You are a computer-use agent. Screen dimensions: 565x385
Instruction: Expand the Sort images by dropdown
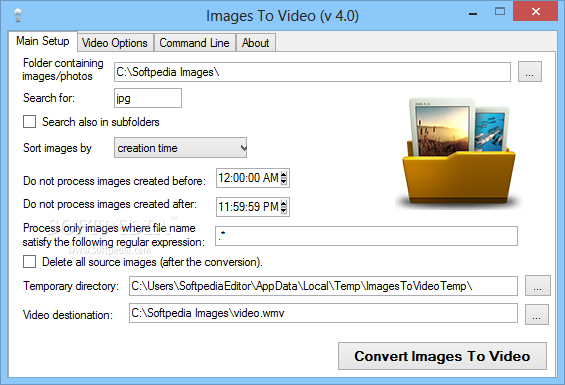click(x=180, y=148)
